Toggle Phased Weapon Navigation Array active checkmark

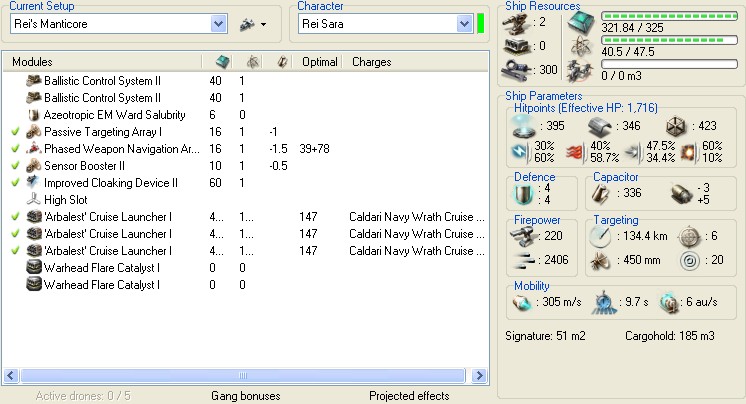tap(15, 149)
